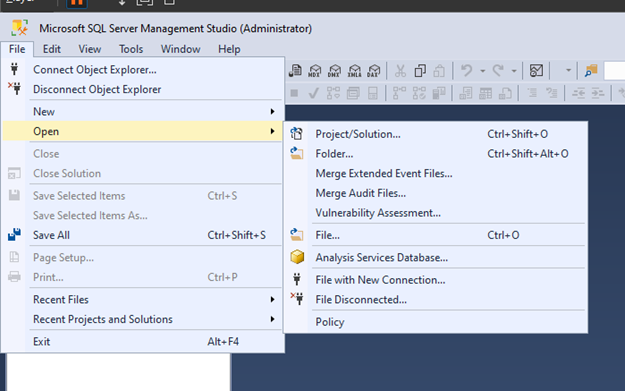
Task: Expand the Undo history dropdown arrow
Action: [483, 71]
